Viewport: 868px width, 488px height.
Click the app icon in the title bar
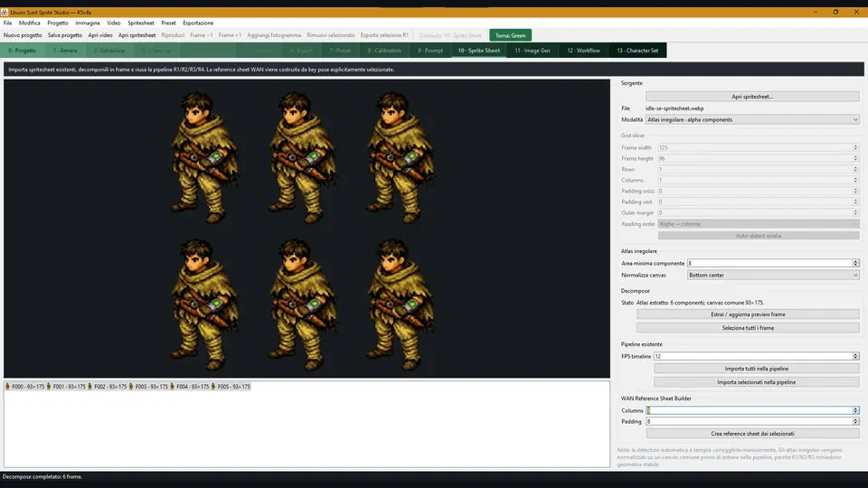click(5, 12)
